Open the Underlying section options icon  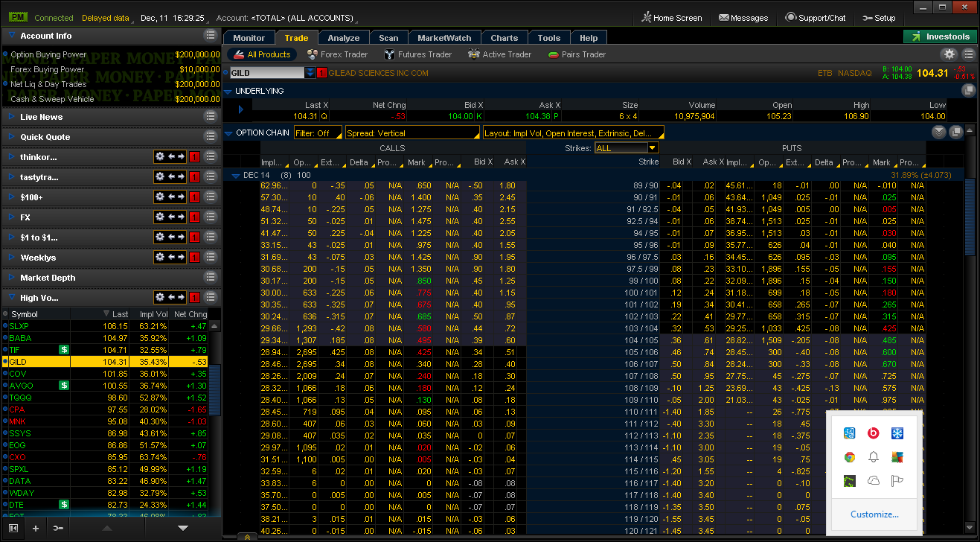968,91
